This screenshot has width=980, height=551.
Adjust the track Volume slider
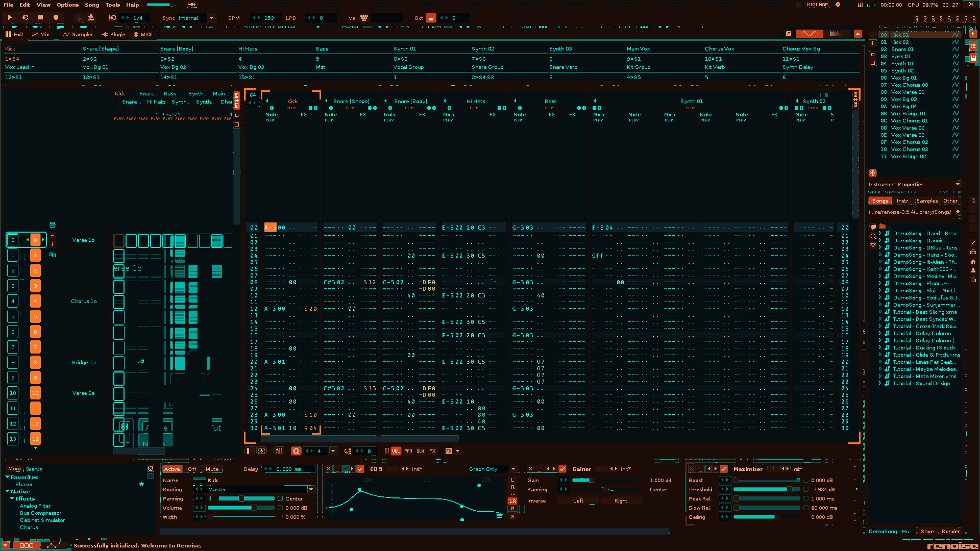241,508
